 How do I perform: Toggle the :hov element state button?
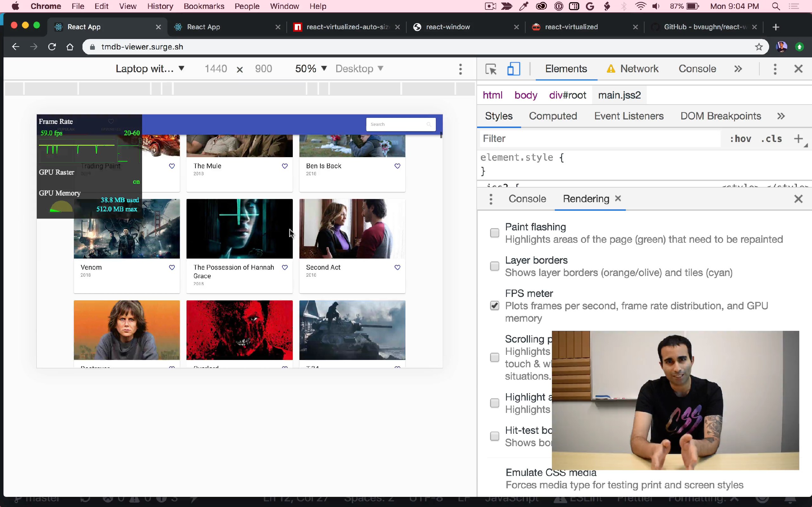(740, 138)
